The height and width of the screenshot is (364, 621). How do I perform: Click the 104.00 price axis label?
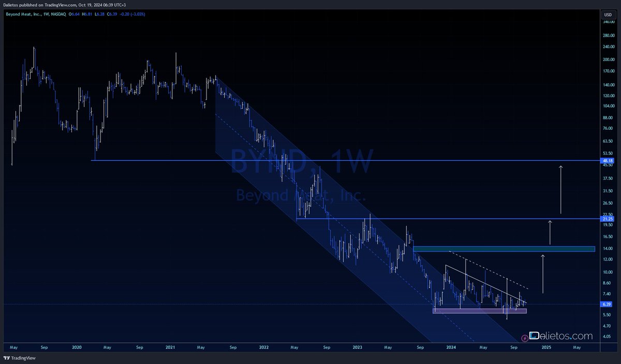tap(608, 105)
